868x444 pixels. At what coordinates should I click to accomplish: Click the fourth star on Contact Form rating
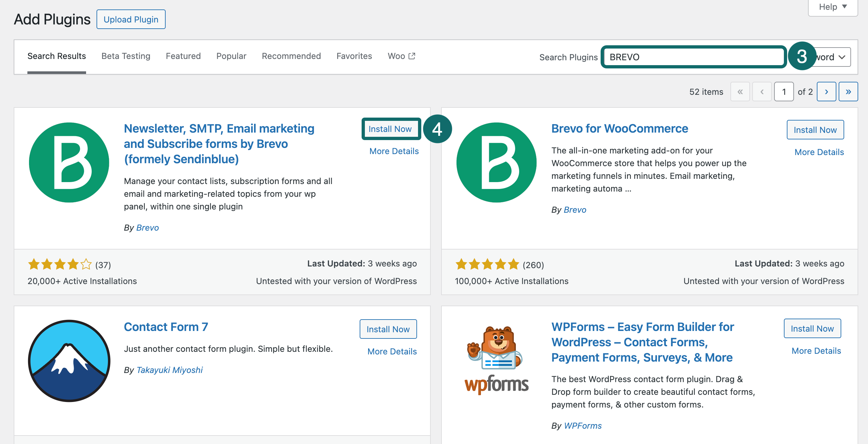point(73,265)
